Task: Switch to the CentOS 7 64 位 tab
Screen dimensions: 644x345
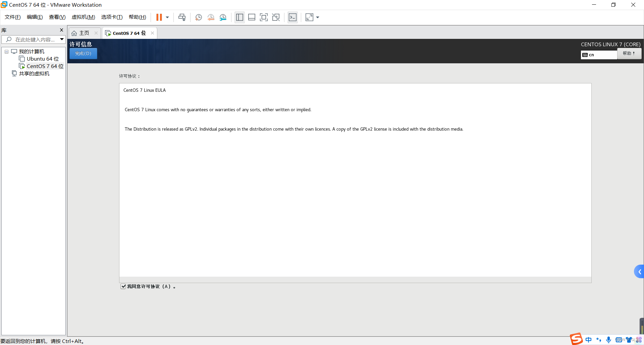Action: click(129, 33)
